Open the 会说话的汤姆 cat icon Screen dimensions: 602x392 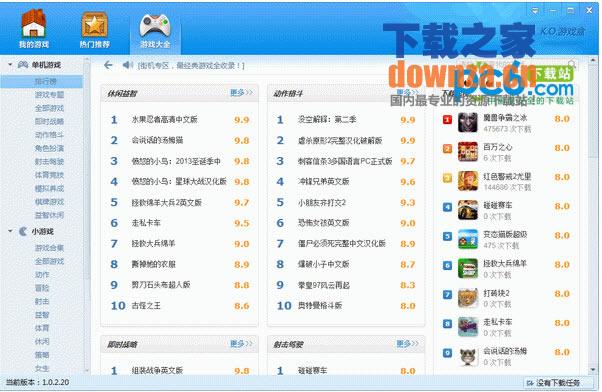[468, 356]
